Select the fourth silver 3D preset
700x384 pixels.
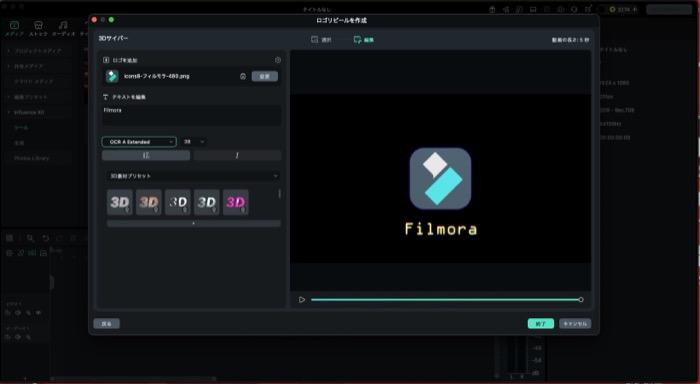click(207, 202)
